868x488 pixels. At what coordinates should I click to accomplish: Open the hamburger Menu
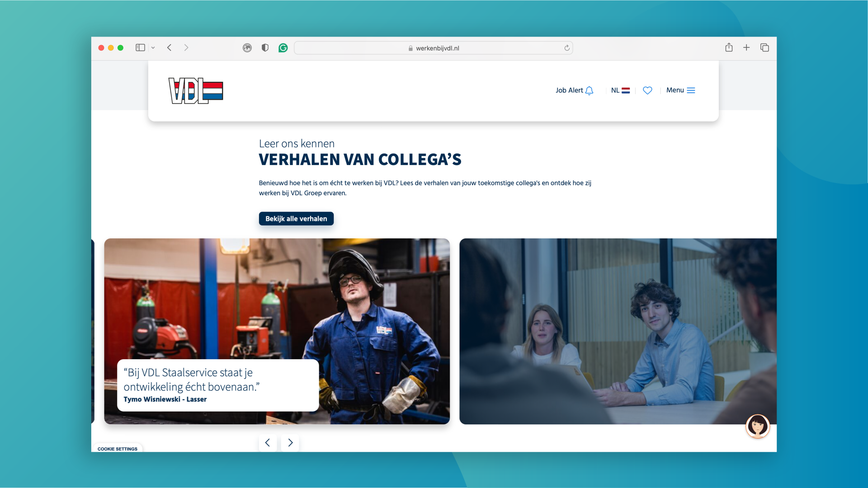tap(680, 90)
